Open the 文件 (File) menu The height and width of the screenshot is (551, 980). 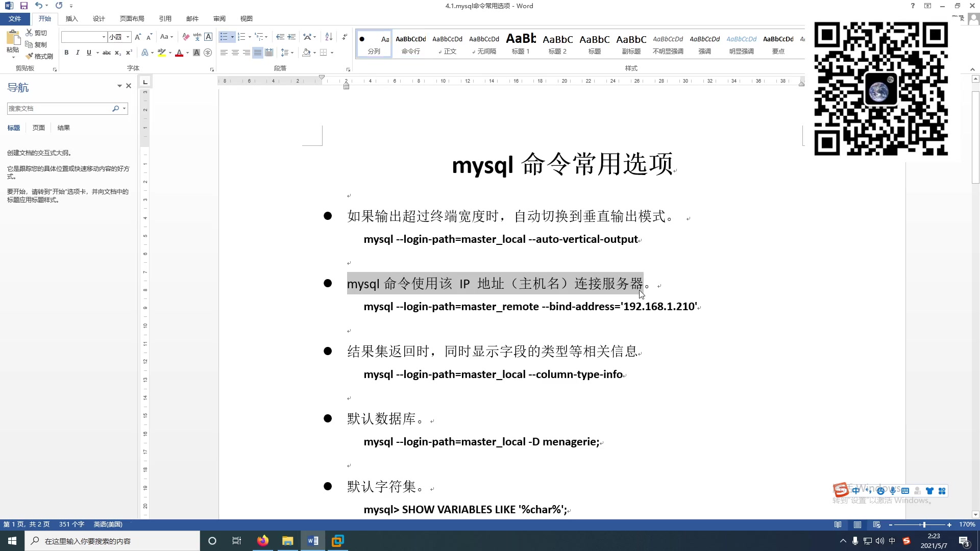point(15,19)
